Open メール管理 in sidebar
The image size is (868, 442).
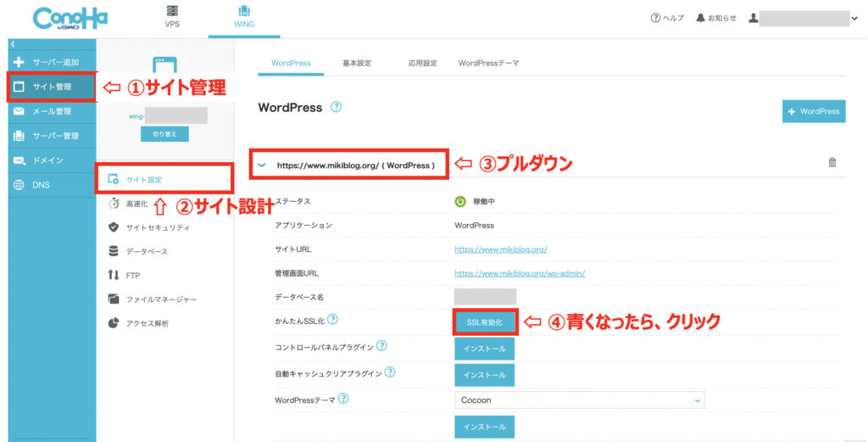coord(52,111)
